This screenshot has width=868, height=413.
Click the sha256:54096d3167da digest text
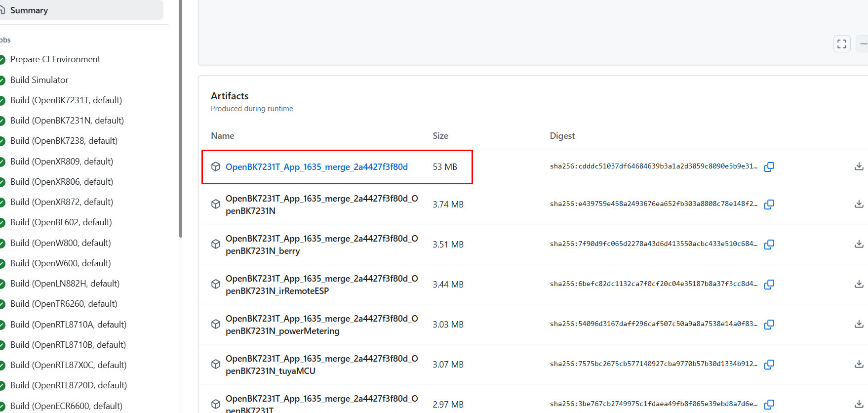654,324
